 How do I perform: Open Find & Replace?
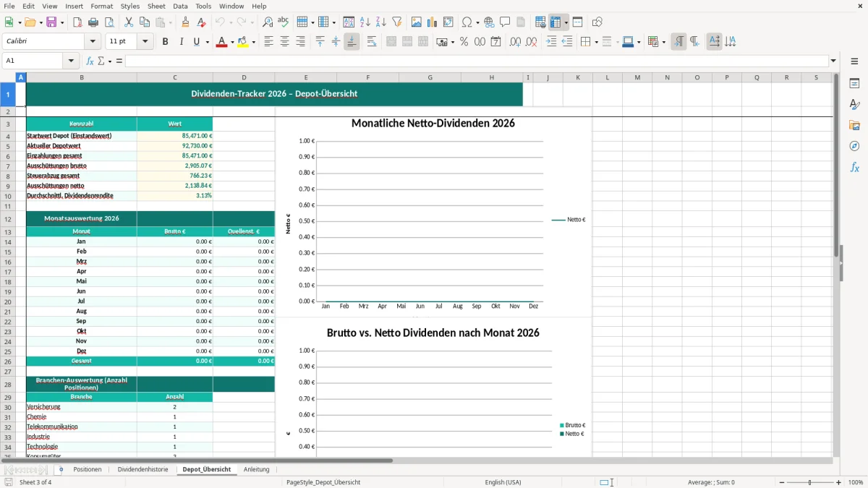(x=267, y=22)
